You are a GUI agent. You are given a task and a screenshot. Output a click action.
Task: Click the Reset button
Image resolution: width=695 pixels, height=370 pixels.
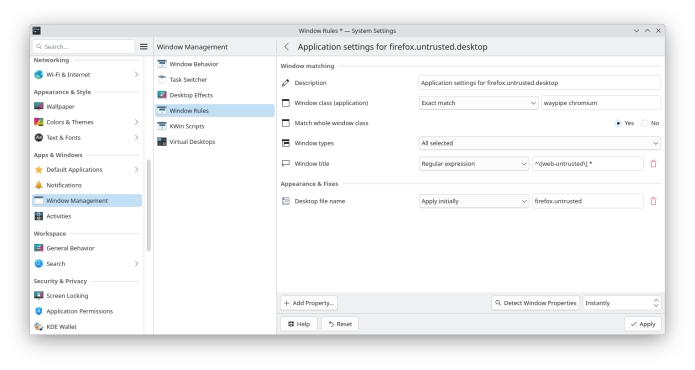click(340, 324)
